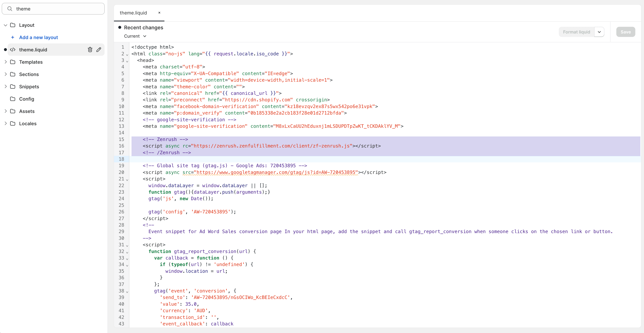Click the plus icon for new layout
644x333 pixels.
tap(12, 37)
